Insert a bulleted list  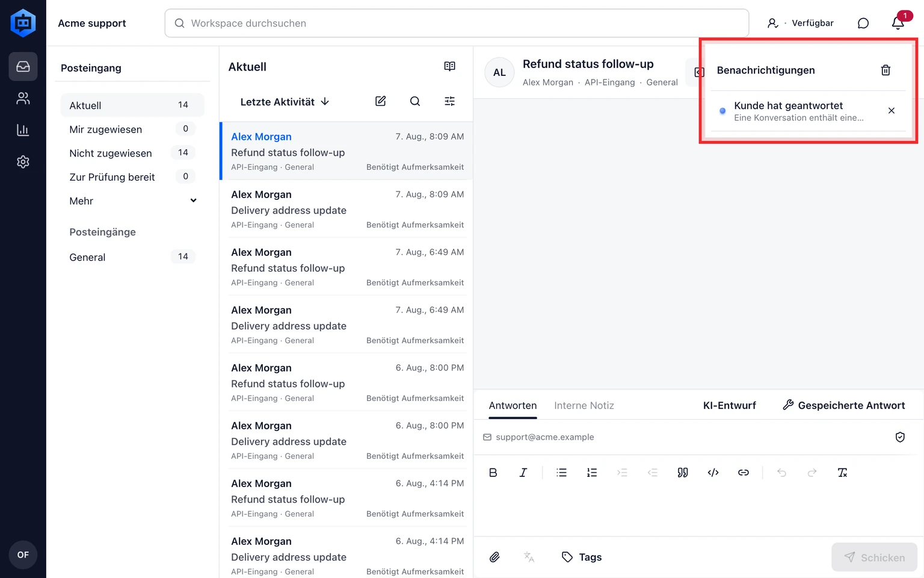point(562,473)
